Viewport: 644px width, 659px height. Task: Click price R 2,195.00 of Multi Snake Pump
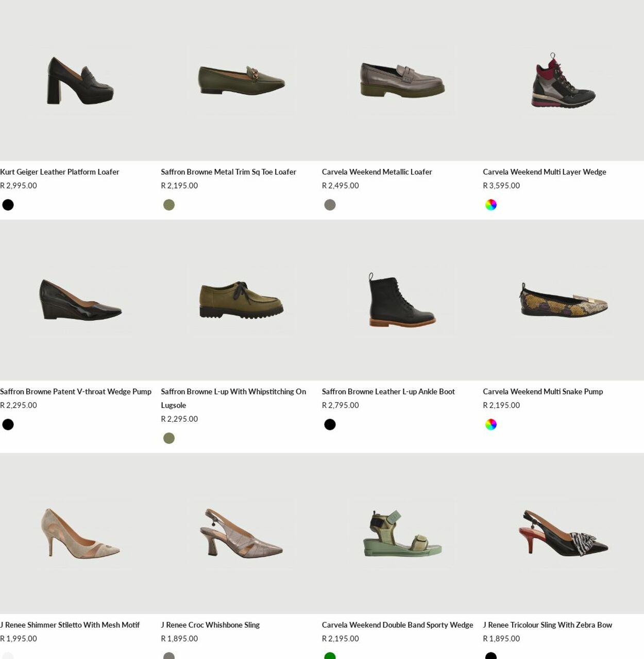501,406
